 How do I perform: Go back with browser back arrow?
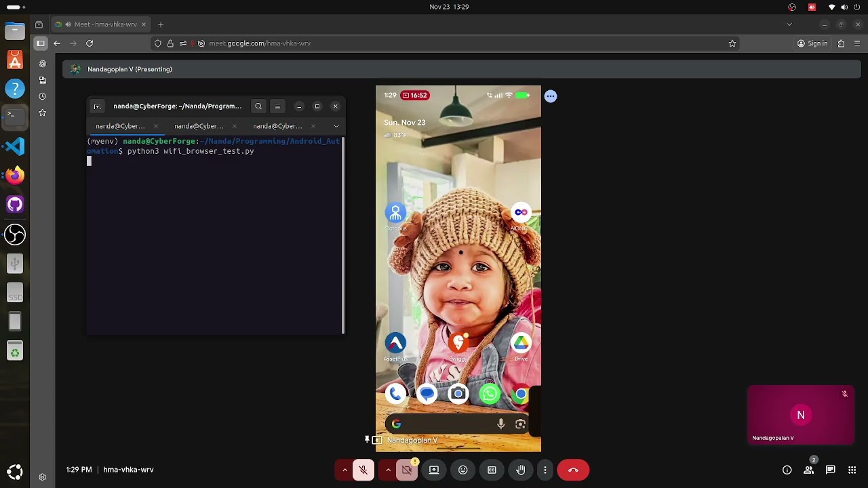57,43
